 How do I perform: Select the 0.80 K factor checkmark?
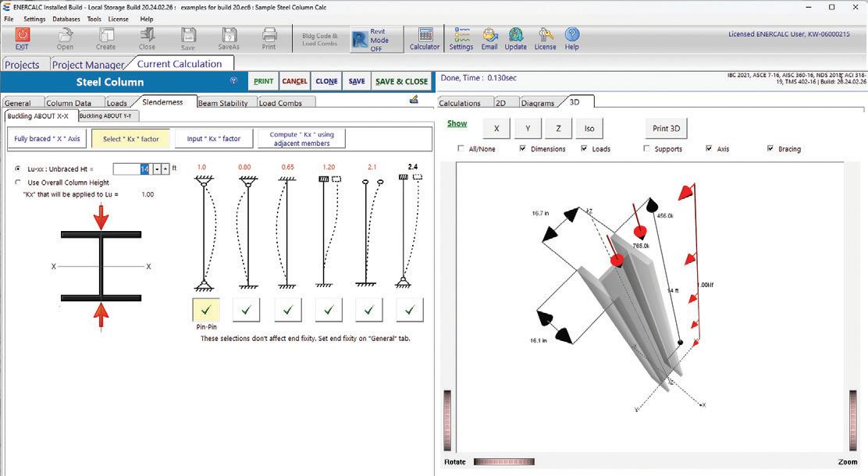click(x=247, y=310)
